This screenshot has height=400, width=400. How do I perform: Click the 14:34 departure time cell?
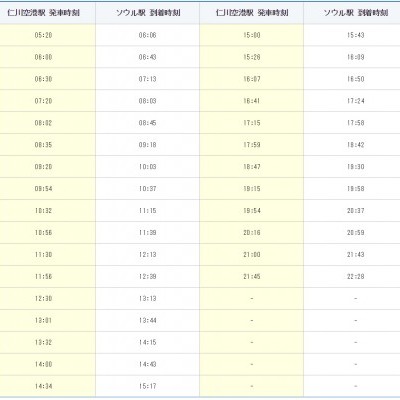[43, 386]
